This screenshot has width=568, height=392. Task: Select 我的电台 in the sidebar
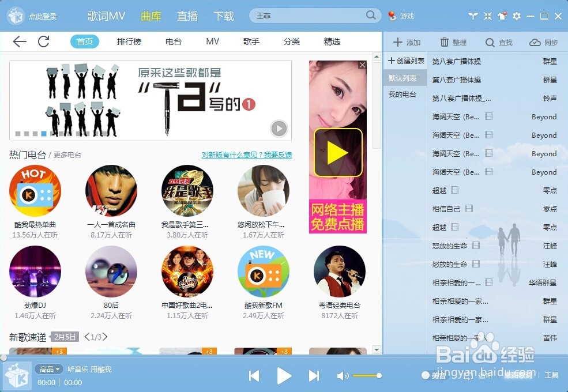tap(403, 95)
